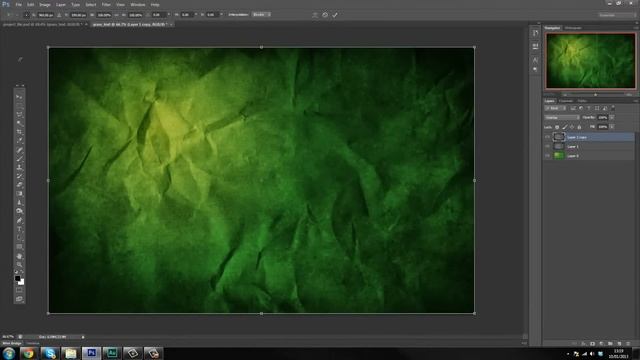
Task: Open the Mini Bridge panel tab
Action: 12,344
